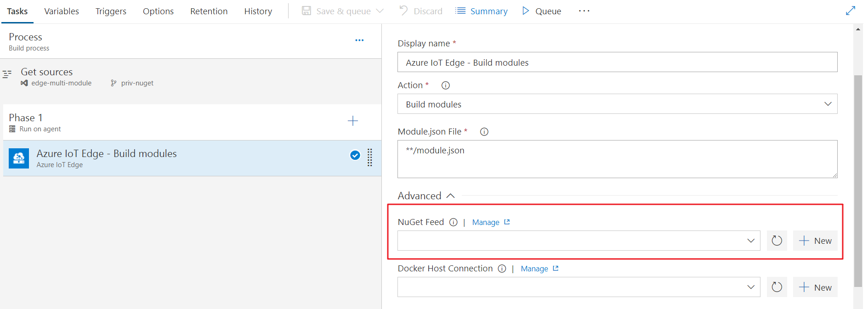Select the Azure IoT Edge - Build modules task
This screenshot has height=309, width=868.
(192, 158)
